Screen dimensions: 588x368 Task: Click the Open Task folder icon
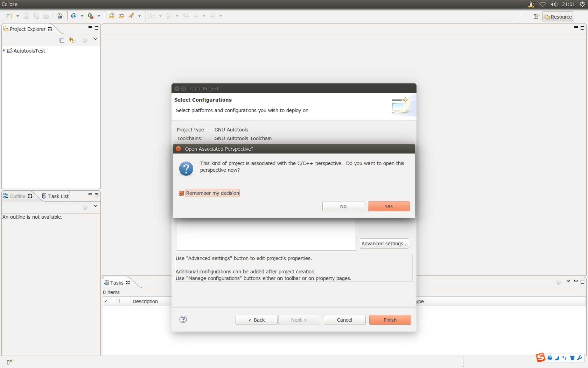121,16
